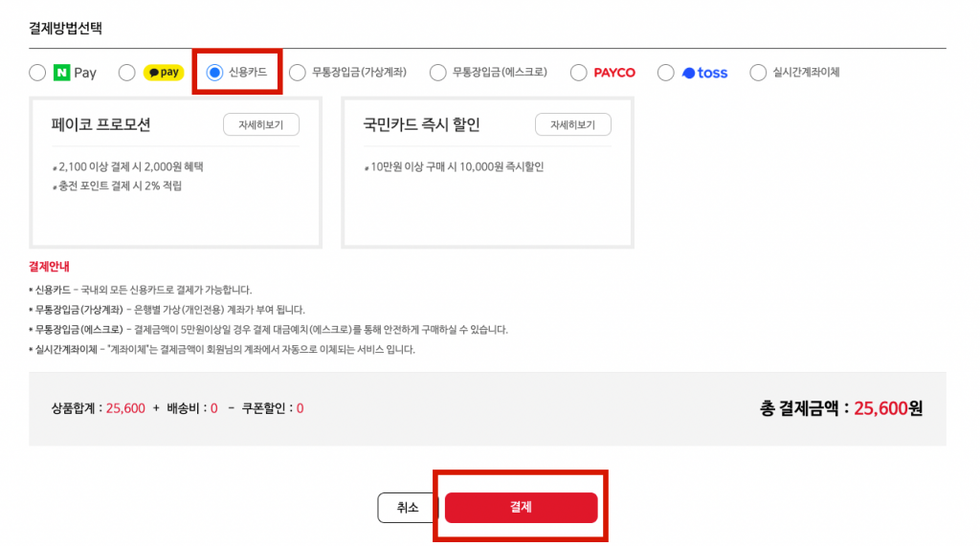Click the 실시간계좌이체 option label text

806,73
